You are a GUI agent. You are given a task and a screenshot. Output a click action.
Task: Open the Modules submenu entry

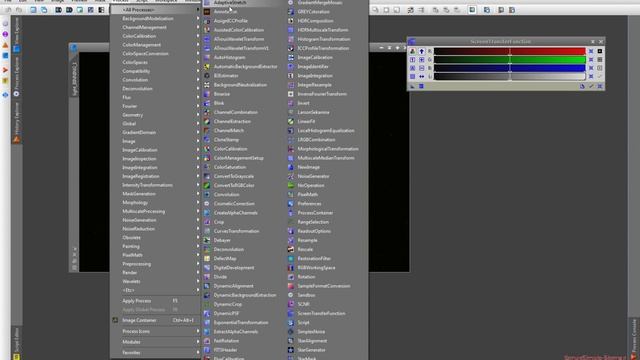(156, 342)
